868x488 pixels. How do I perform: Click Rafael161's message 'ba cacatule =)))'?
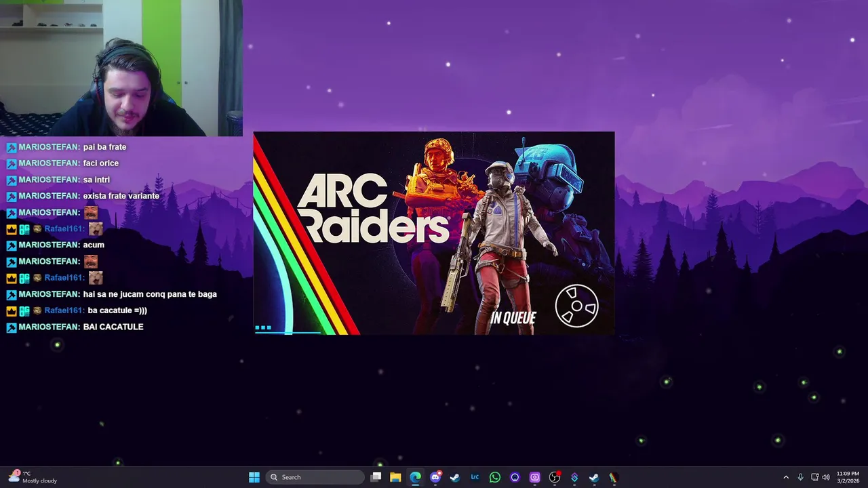point(117,310)
